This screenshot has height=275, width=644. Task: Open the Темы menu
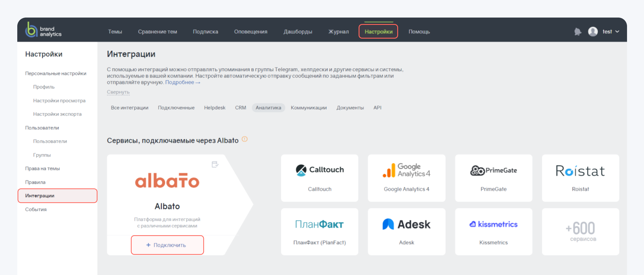click(115, 32)
